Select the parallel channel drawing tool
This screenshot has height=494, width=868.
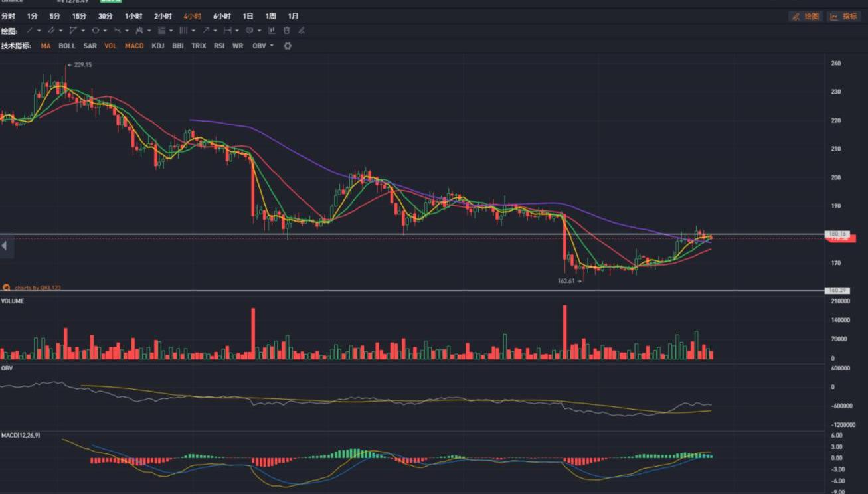[51, 31]
